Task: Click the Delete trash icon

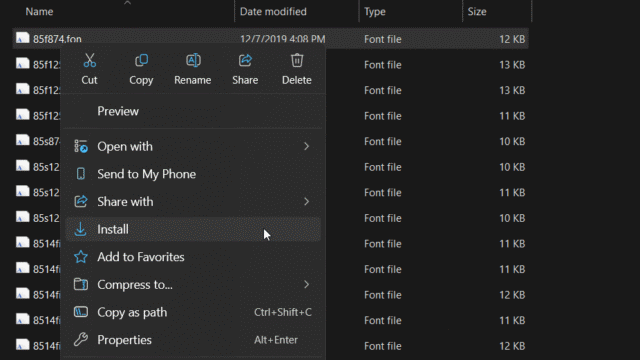Action: (x=297, y=60)
